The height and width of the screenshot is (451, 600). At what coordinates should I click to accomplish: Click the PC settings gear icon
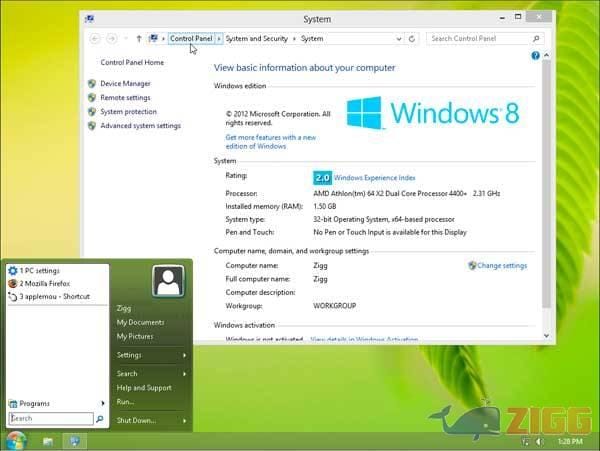pyautogui.click(x=13, y=270)
